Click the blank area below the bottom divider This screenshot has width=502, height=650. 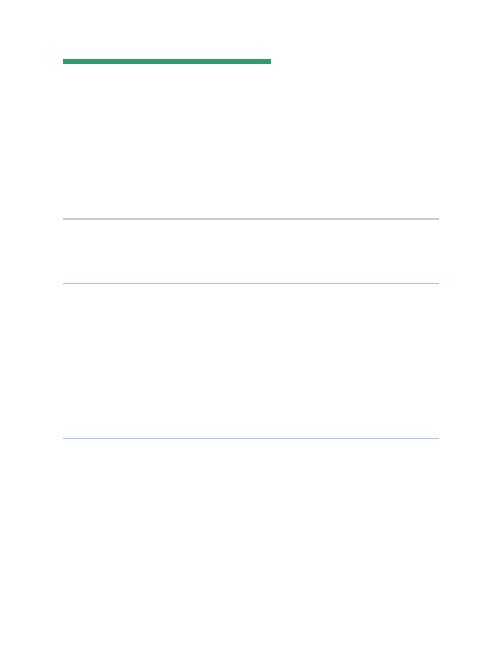[250, 543]
